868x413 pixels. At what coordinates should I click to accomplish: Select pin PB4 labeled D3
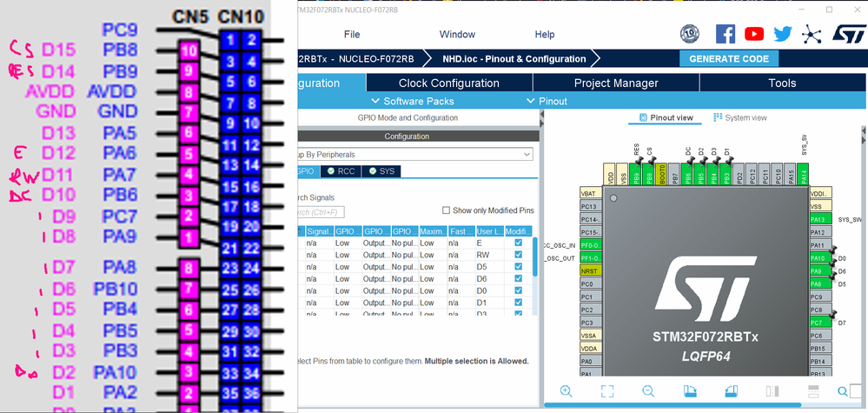pyautogui.click(x=713, y=176)
